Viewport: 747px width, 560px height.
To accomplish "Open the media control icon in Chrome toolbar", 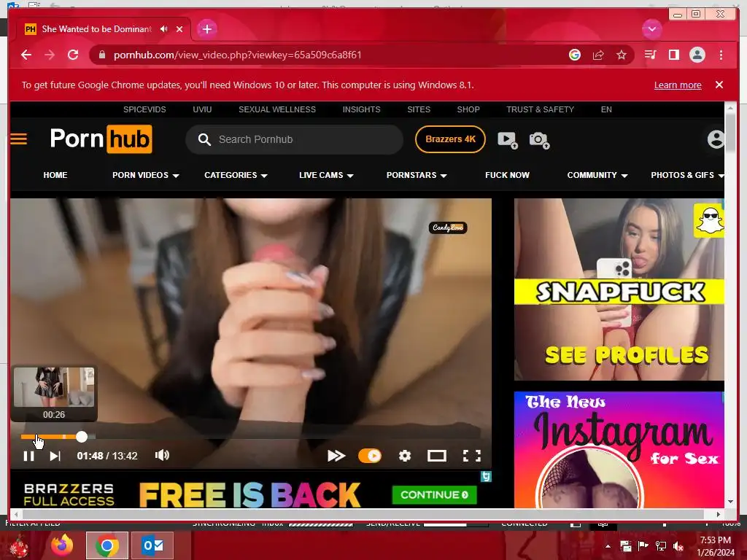I will point(650,55).
